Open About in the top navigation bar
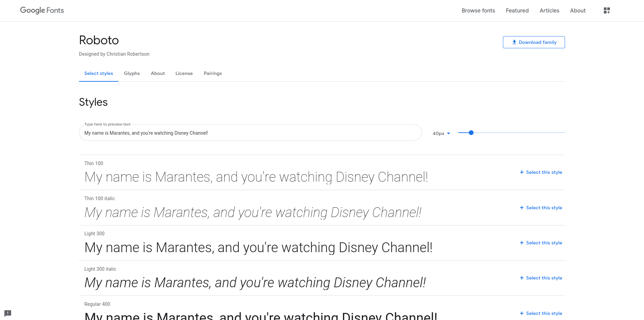Viewport: 644px width, 320px height. click(578, 10)
